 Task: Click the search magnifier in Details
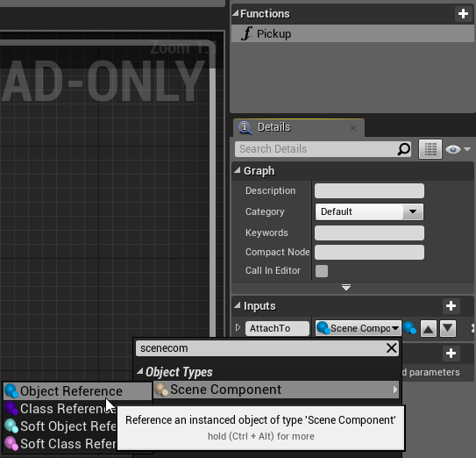pyautogui.click(x=404, y=149)
